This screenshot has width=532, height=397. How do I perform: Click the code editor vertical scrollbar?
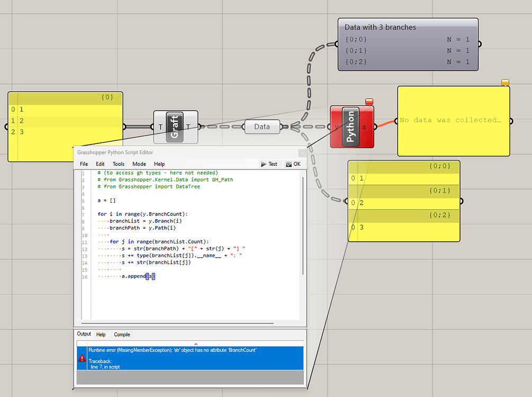point(303,225)
